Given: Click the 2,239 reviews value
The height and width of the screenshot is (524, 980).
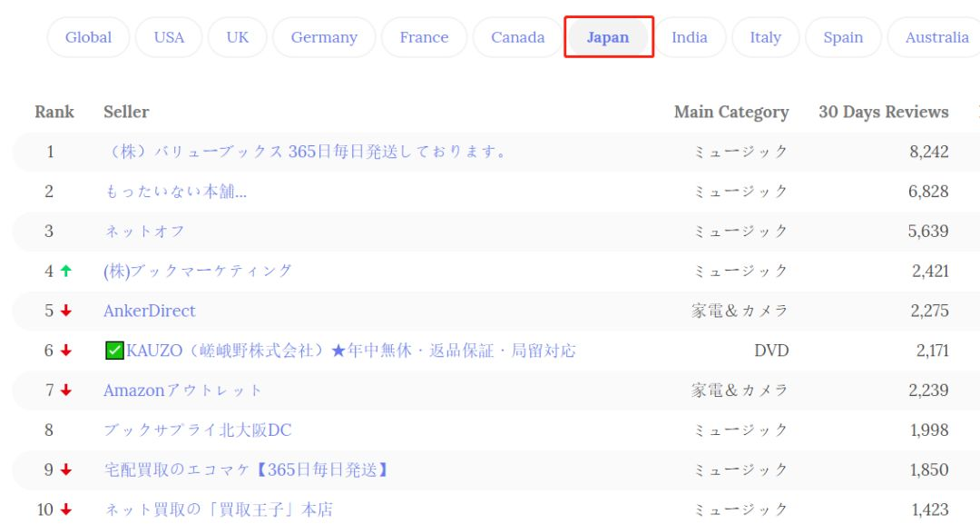Looking at the screenshot, I should [929, 391].
